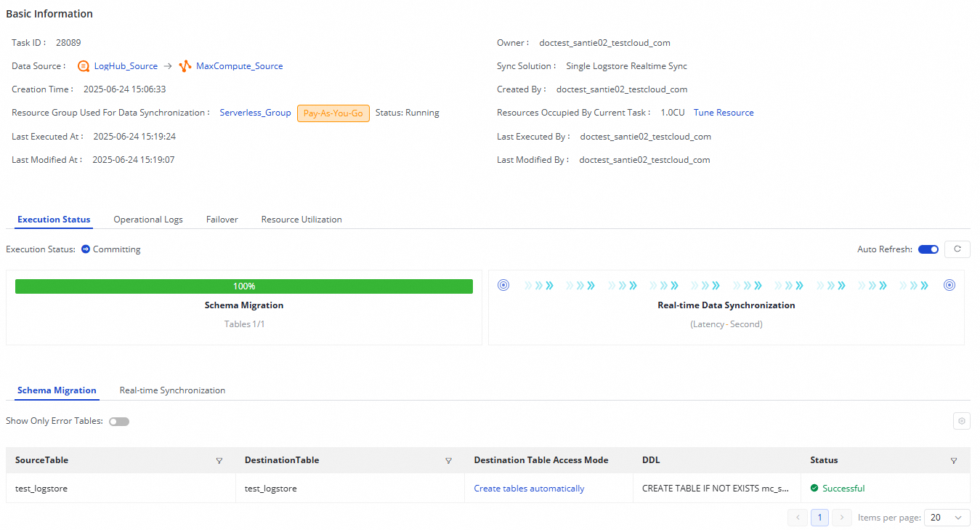The height and width of the screenshot is (530, 980).
Task: Click the green Successful check icon
Action: coord(814,489)
